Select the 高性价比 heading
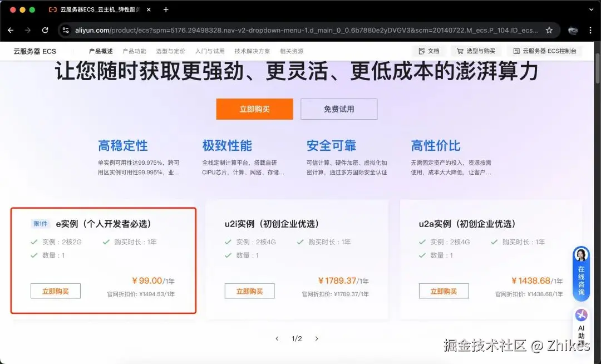This screenshot has width=601, height=364. tap(436, 146)
